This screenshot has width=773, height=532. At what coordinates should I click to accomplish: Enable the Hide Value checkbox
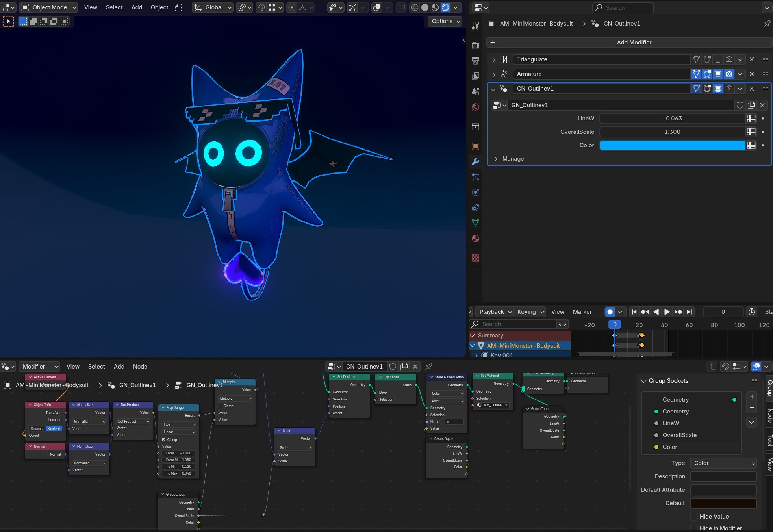pyautogui.click(x=694, y=517)
